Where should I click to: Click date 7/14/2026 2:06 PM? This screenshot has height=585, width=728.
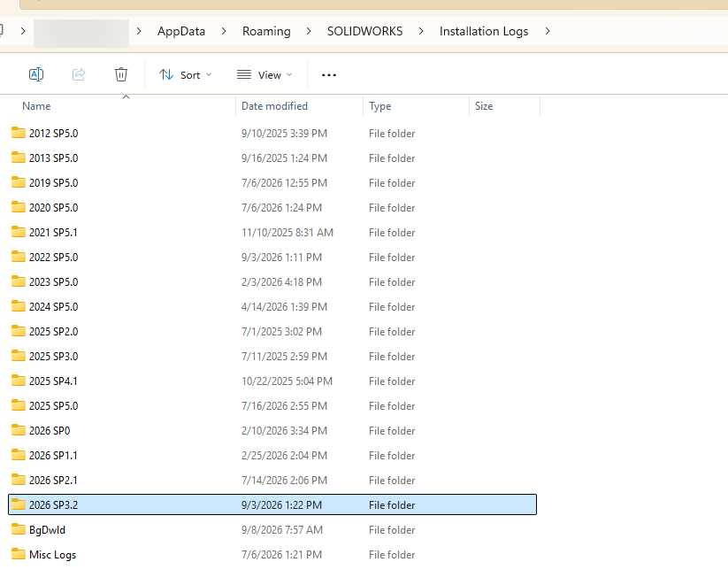(284, 481)
